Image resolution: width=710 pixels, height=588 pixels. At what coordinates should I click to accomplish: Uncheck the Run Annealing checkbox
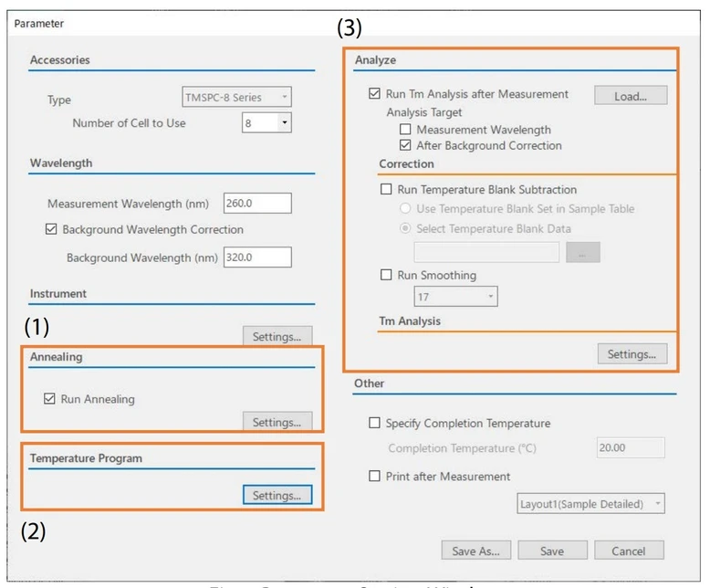click(50, 398)
